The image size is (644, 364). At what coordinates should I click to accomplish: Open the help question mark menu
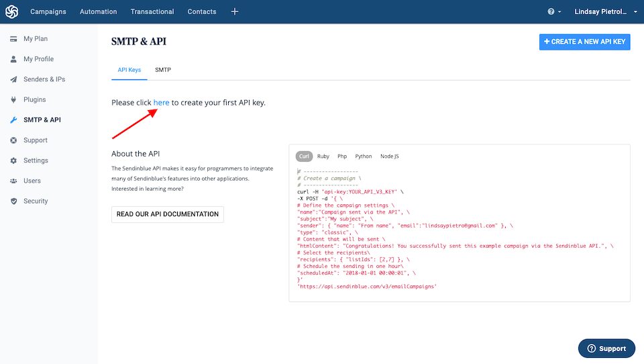[554, 11]
